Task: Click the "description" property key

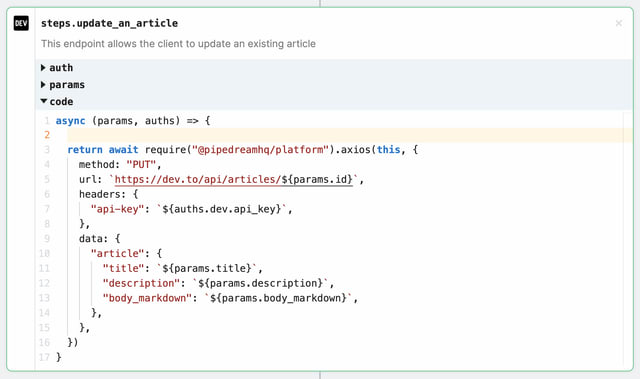Action: tap(141, 283)
